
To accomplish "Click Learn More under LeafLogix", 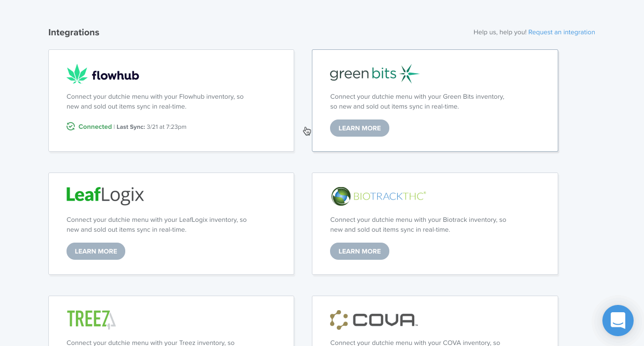I will (x=96, y=251).
